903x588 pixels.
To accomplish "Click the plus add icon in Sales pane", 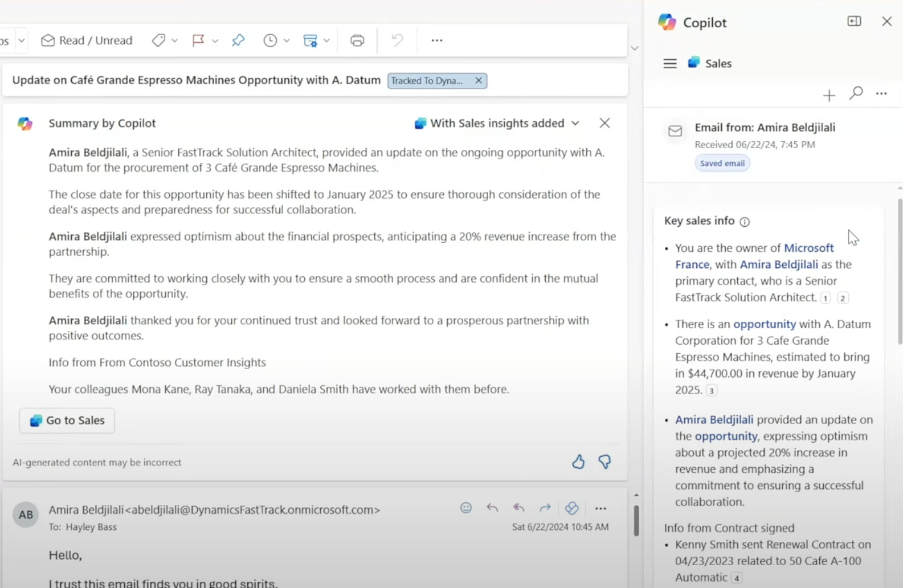I will 829,96.
